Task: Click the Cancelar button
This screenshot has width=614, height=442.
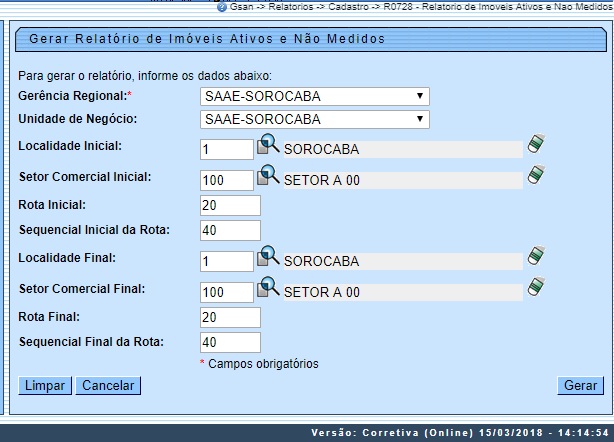Action: (x=108, y=386)
